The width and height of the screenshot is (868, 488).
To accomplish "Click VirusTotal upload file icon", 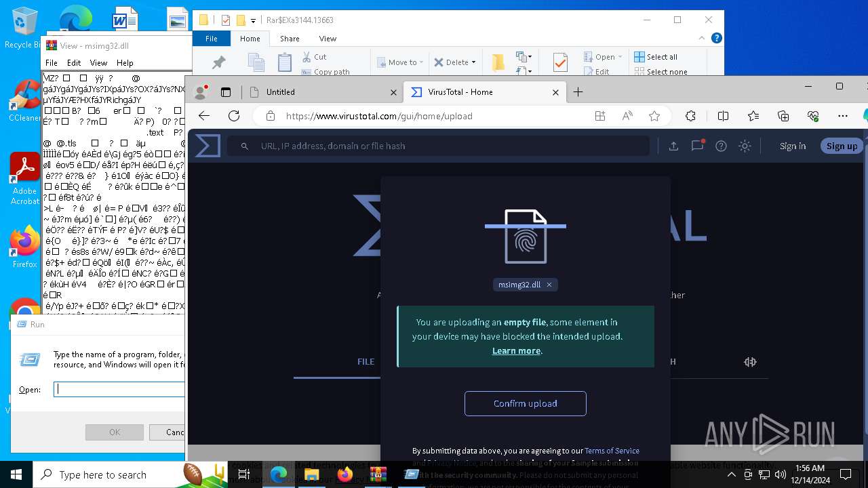I will click(673, 146).
